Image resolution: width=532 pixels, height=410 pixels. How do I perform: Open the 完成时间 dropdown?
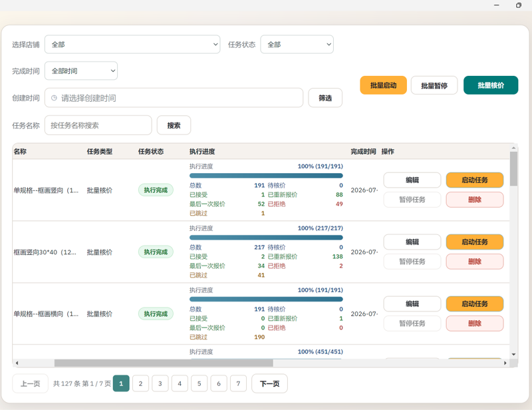pyautogui.click(x=81, y=71)
